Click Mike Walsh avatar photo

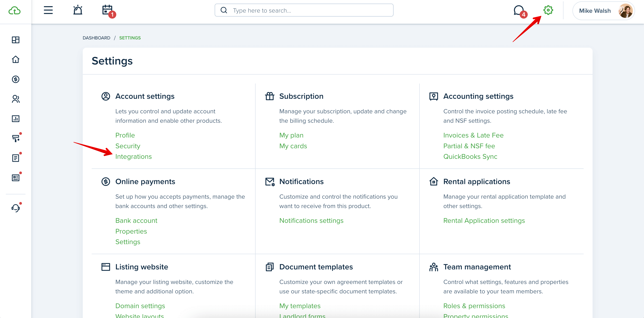[625, 11]
